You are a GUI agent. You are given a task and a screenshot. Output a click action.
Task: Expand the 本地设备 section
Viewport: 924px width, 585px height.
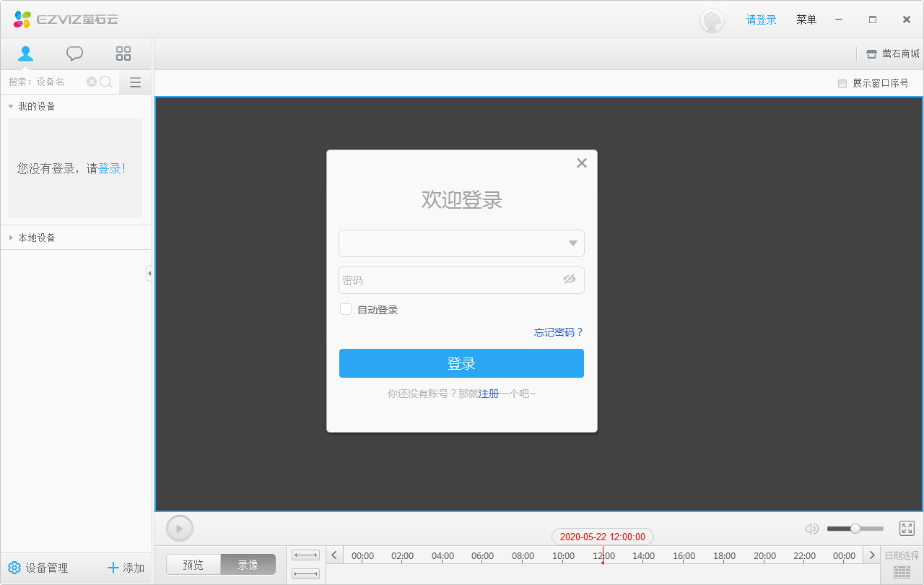pos(10,237)
